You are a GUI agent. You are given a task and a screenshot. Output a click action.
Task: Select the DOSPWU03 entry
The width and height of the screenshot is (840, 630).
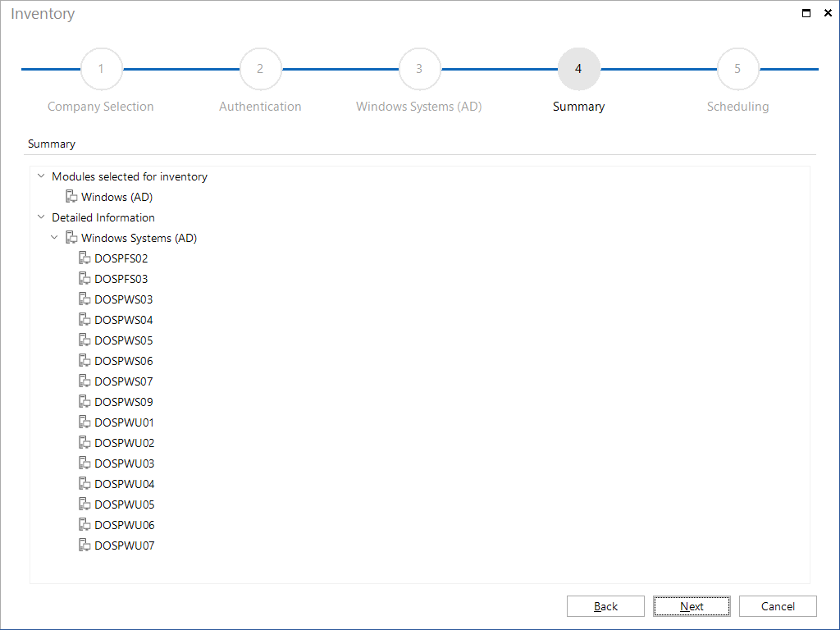point(125,463)
